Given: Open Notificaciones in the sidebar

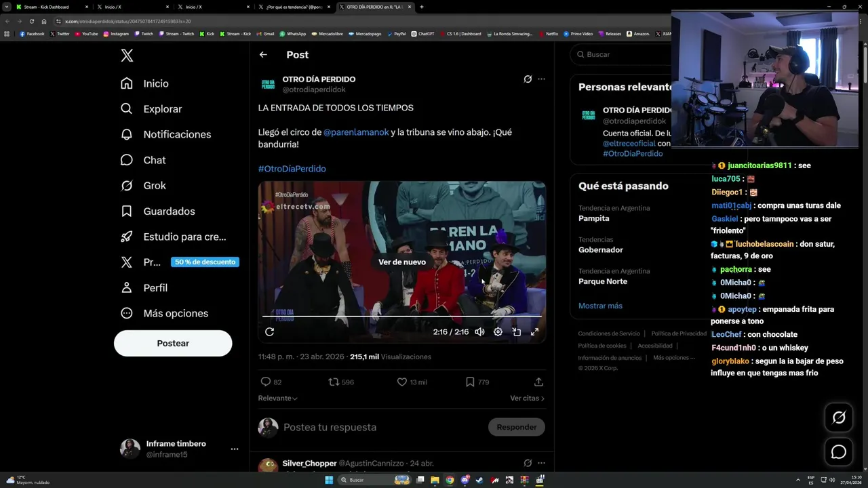Looking at the screenshot, I should pyautogui.click(x=165, y=134).
